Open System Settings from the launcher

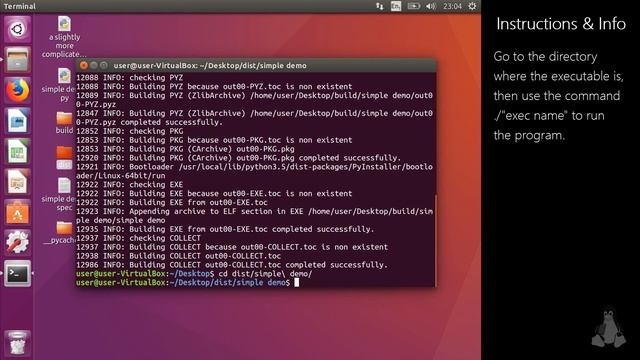pyautogui.click(x=17, y=243)
